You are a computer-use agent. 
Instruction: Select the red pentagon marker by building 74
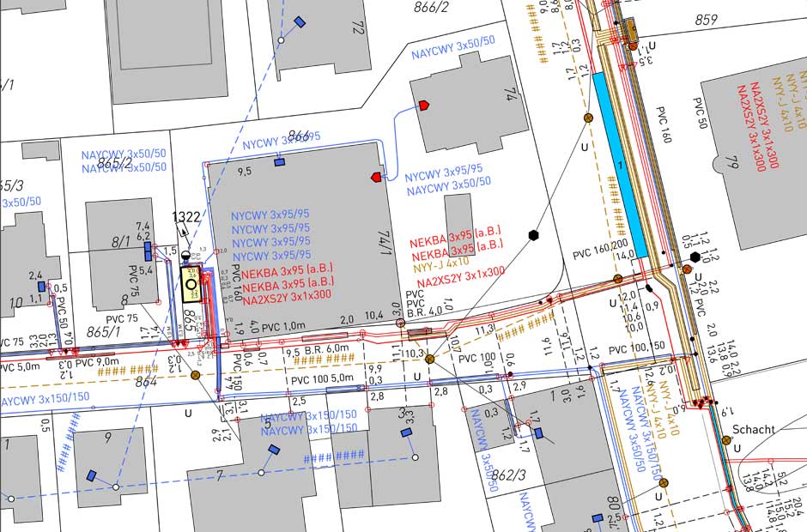pyautogui.click(x=423, y=105)
